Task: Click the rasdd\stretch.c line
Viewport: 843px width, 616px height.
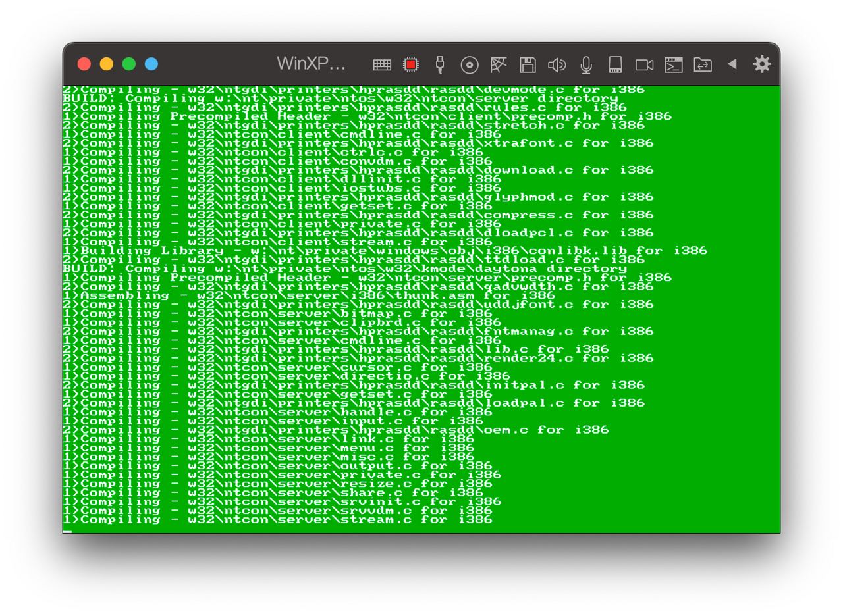Action: pyautogui.click(x=354, y=125)
